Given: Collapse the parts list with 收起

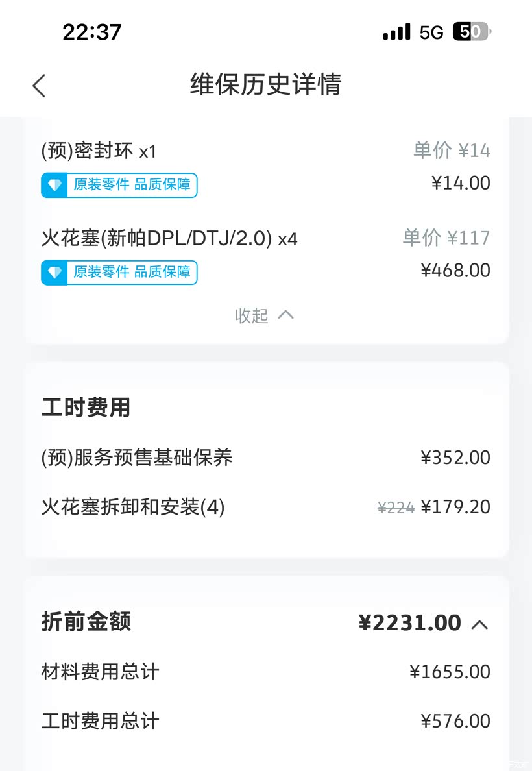Looking at the screenshot, I should [252, 315].
